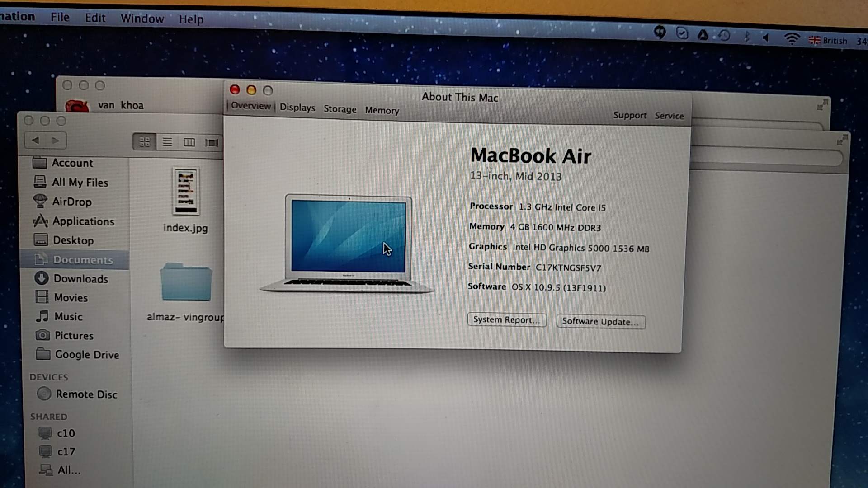
Task: Select the index.jpg file thumbnail
Action: (x=186, y=192)
